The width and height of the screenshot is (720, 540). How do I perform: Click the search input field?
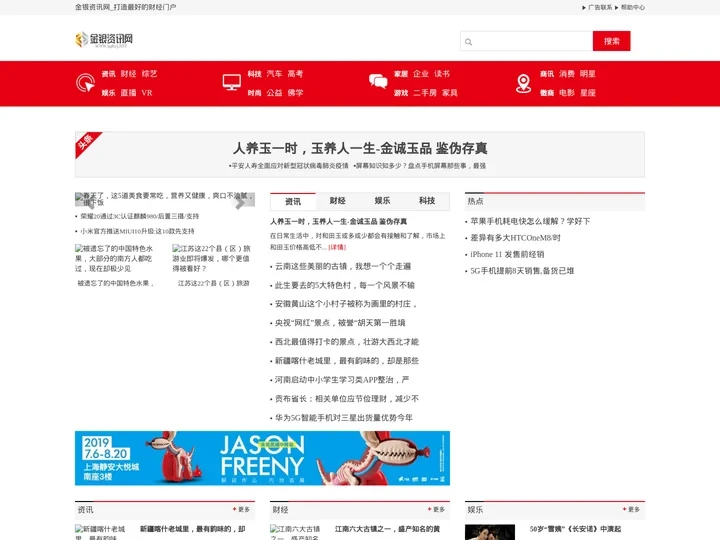(x=526, y=41)
